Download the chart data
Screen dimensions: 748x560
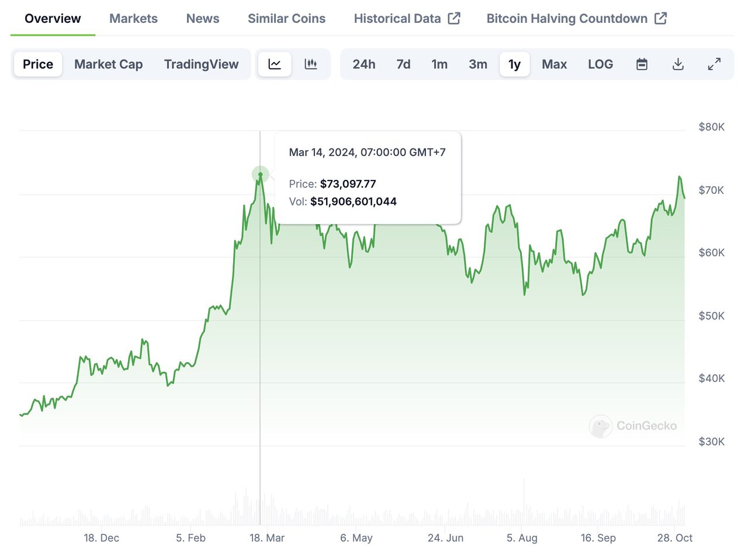pyautogui.click(x=678, y=64)
